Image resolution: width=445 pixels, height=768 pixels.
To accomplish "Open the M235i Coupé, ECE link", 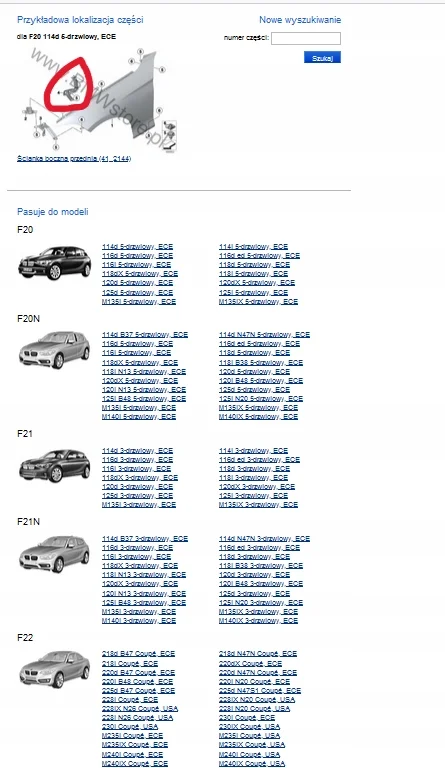I will (x=133, y=736).
